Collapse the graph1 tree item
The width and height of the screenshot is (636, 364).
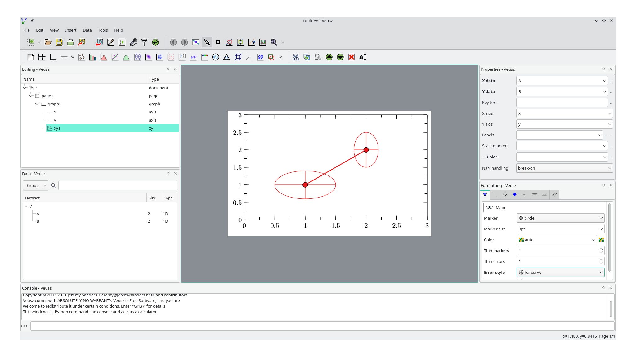point(37,104)
